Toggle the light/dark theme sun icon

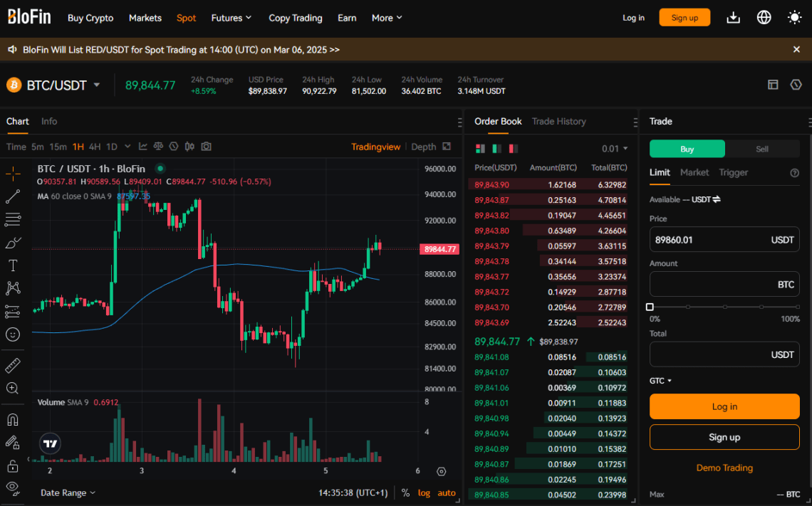(x=795, y=18)
